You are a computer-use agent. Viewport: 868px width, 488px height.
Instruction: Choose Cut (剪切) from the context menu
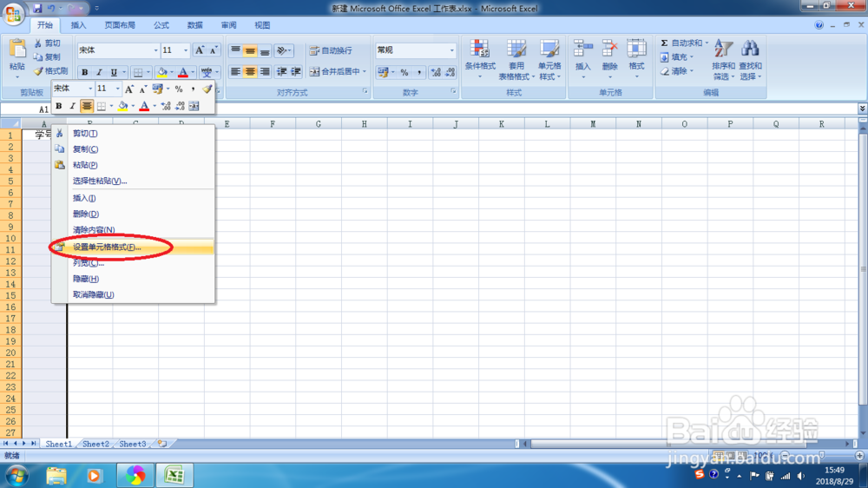click(x=132, y=134)
